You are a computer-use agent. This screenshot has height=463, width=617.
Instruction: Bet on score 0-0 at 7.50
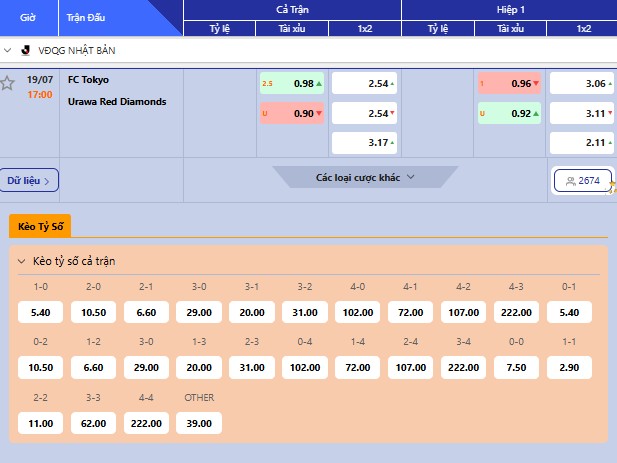tap(516, 367)
